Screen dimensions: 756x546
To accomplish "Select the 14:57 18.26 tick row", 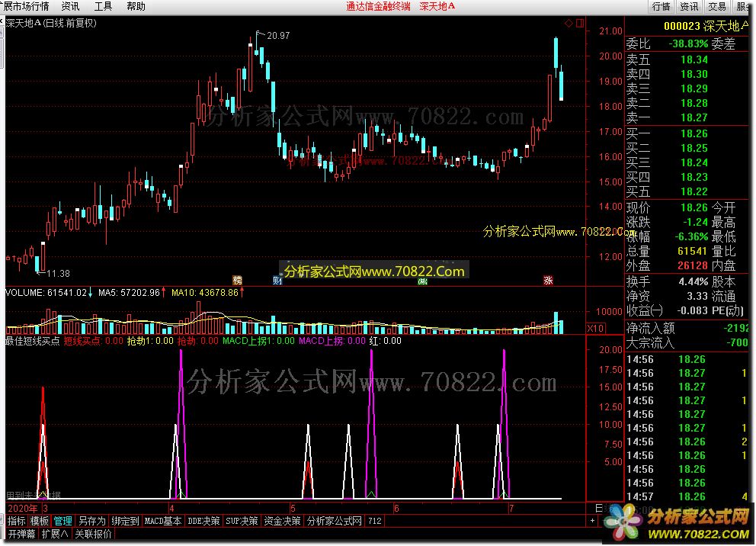I will tap(687, 496).
